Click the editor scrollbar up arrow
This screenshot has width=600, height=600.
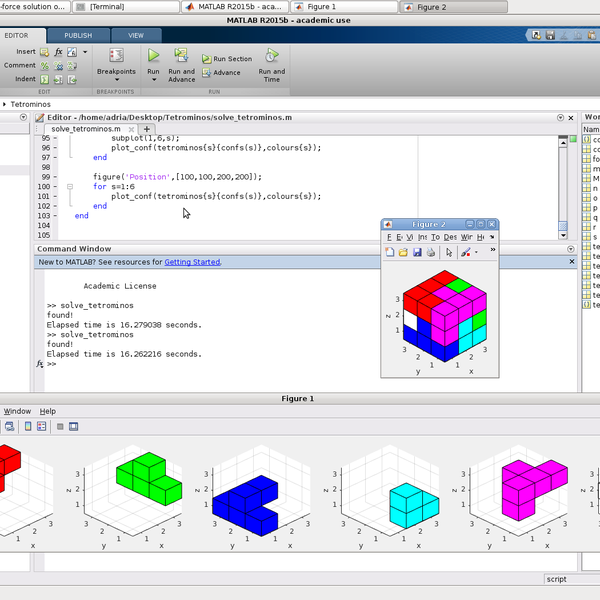click(563, 143)
